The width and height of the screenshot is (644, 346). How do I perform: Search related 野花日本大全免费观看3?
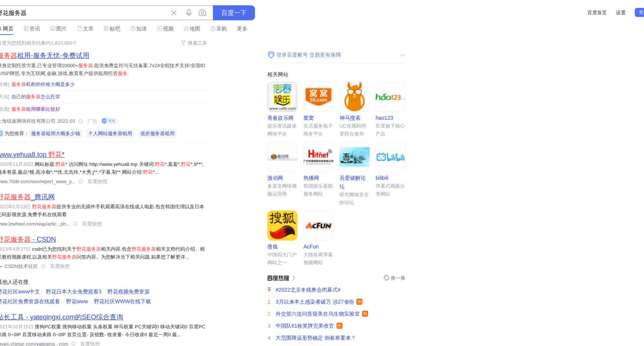click(73, 292)
